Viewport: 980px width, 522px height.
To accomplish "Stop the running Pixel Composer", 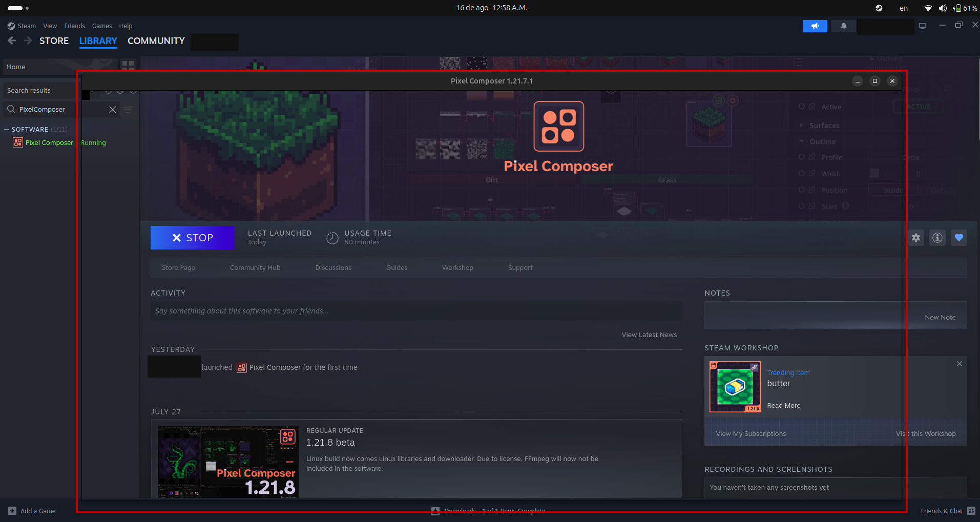I will click(192, 238).
